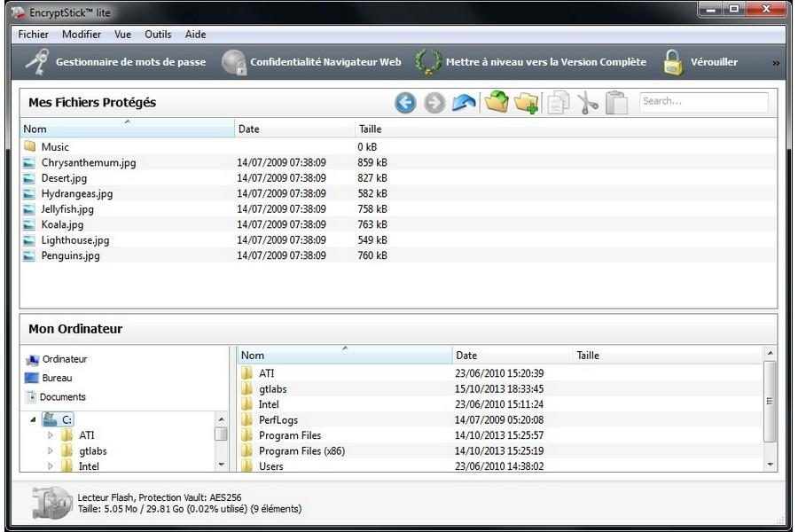
Task: Go up one folder level
Action: 464,102
